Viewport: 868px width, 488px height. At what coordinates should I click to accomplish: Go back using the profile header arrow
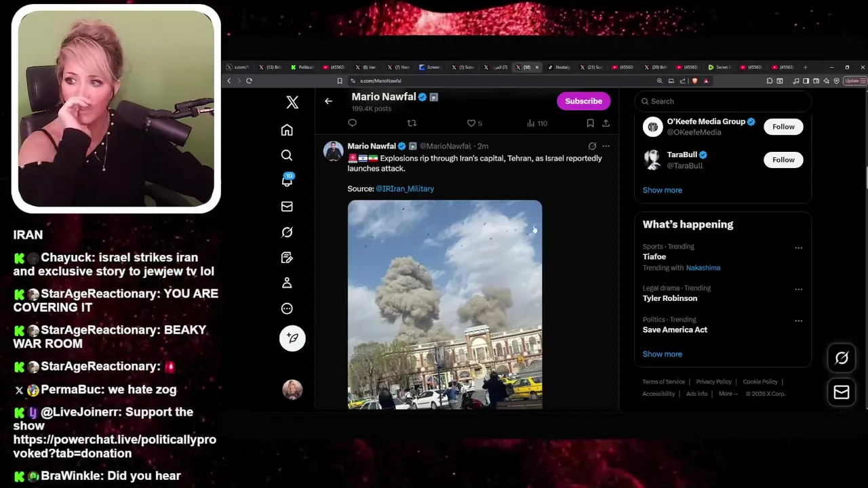pos(328,101)
